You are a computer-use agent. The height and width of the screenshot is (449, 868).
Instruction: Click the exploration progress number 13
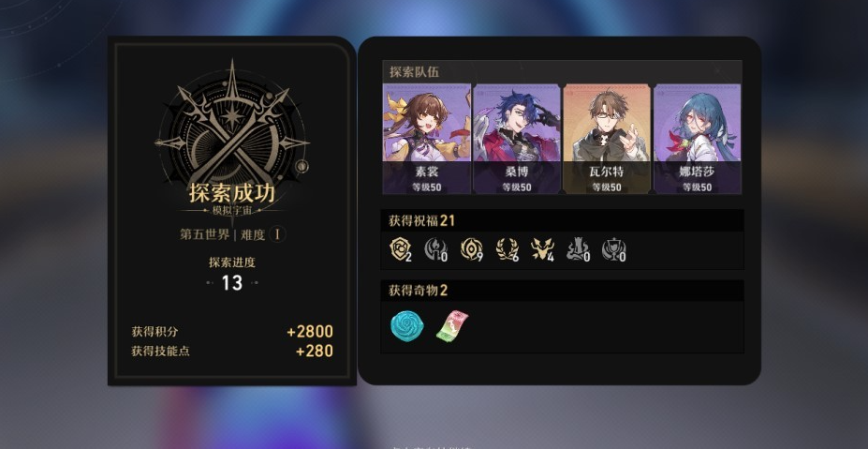click(232, 283)
